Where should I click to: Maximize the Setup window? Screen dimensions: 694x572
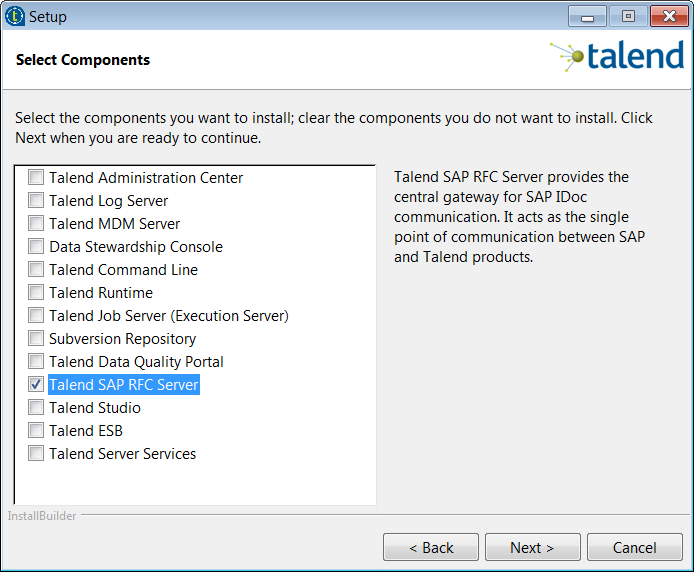pyautogui.click(x=628, y=16)
